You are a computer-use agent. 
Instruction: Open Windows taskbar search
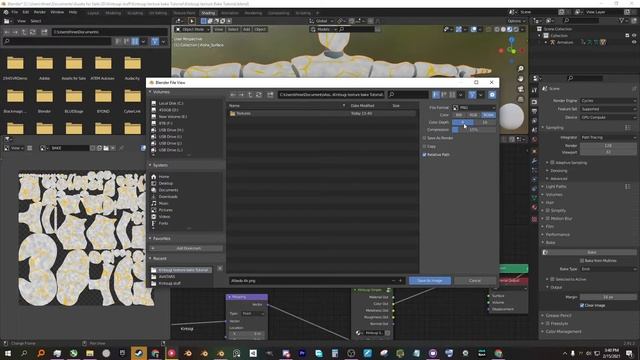24,353
